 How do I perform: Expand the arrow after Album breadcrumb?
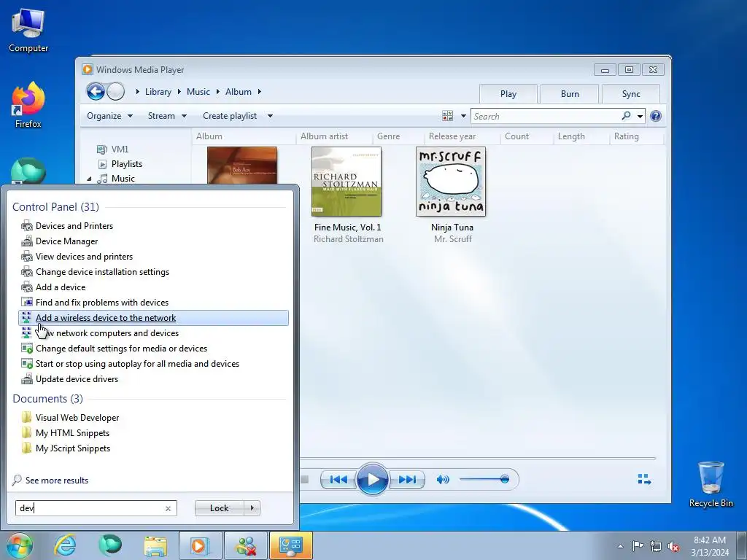pyautogui.click(x=260, y=91)
